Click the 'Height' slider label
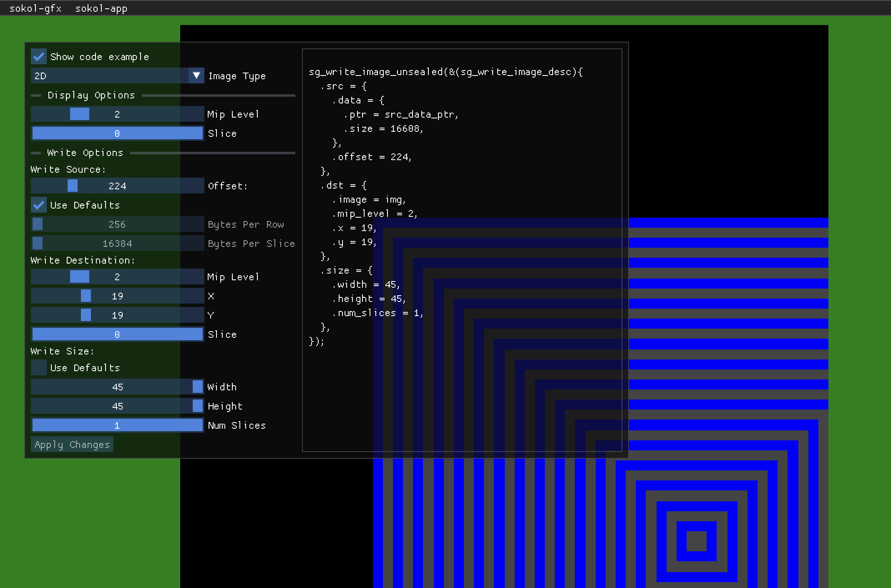Image resolution: width=891 pixels, height=588 pixels. (225, 406)
